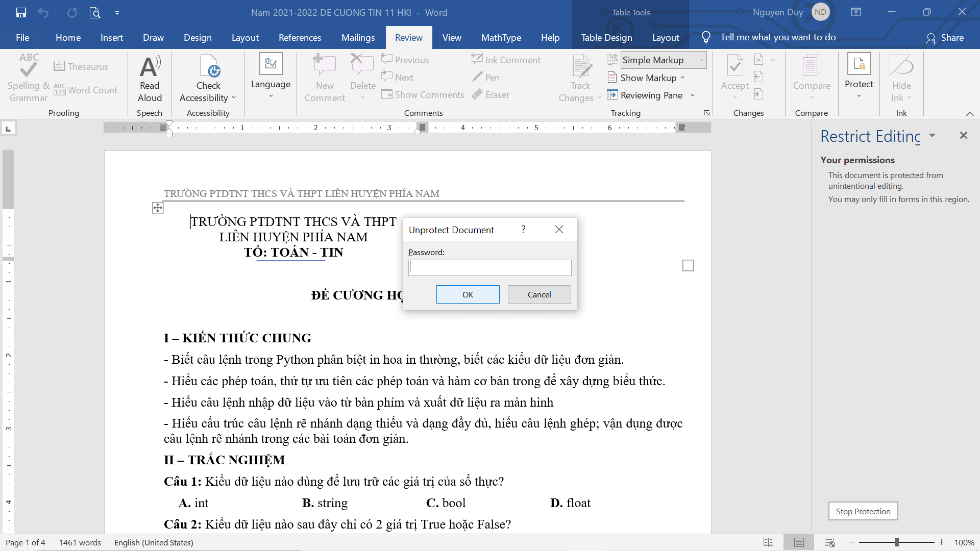Click OK in the Unprotect Document dialog

click(468, 294)
